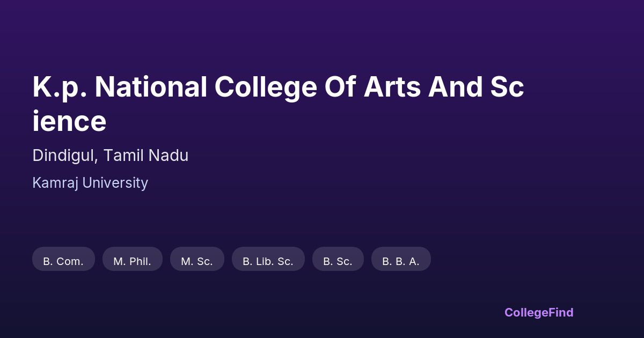Viewport: 644px width, 338px height.
Task: Open the K.p. National College heading
Action: [278, 87]
